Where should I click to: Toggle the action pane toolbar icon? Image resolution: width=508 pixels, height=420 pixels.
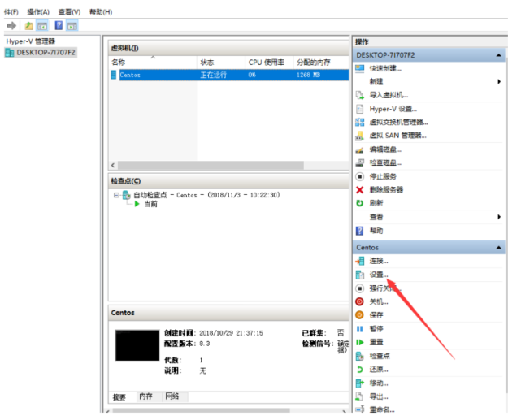click(72, 25)
